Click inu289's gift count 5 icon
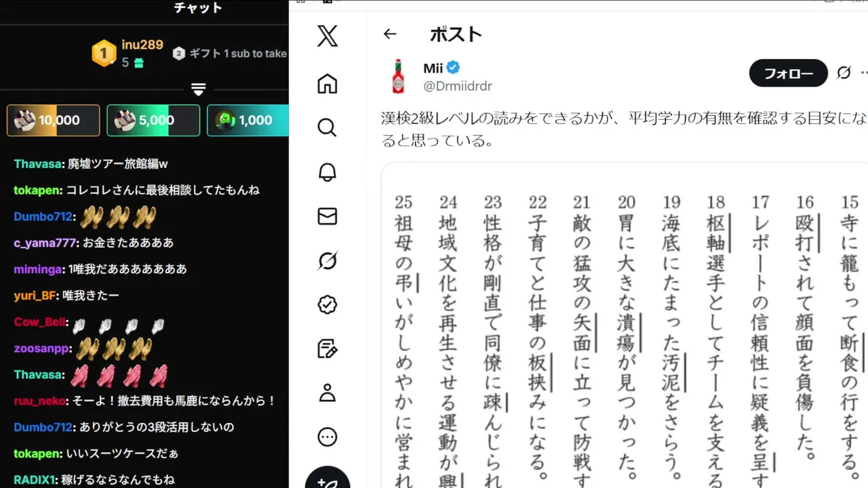 pos(138,63)
